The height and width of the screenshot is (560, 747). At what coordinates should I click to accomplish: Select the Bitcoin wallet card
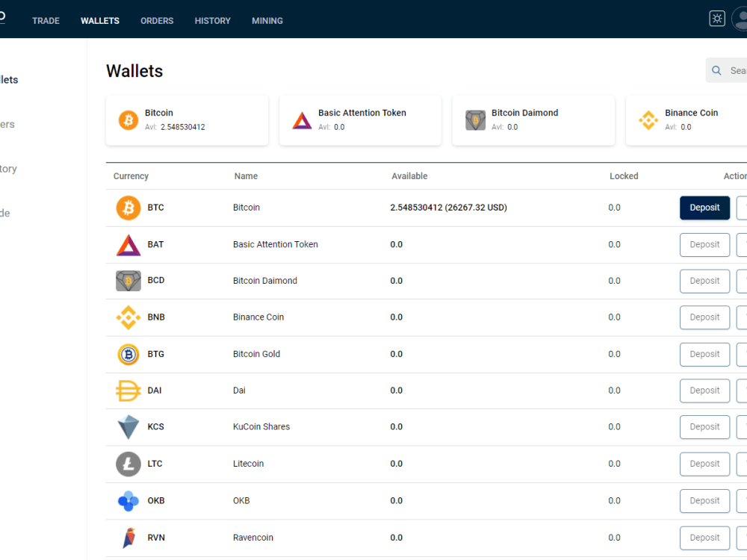click(x=187, y=120)
